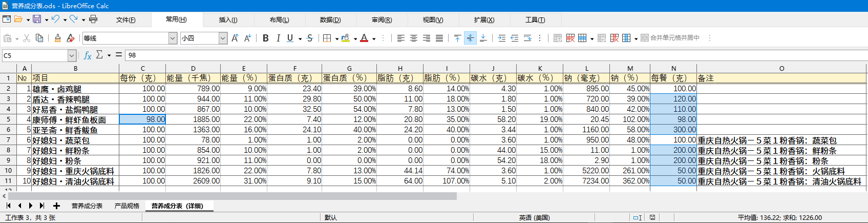Image resolution: width=868 pixels, height=223 pixels.
Task: Undo the last action
Action: click(55, 19)
